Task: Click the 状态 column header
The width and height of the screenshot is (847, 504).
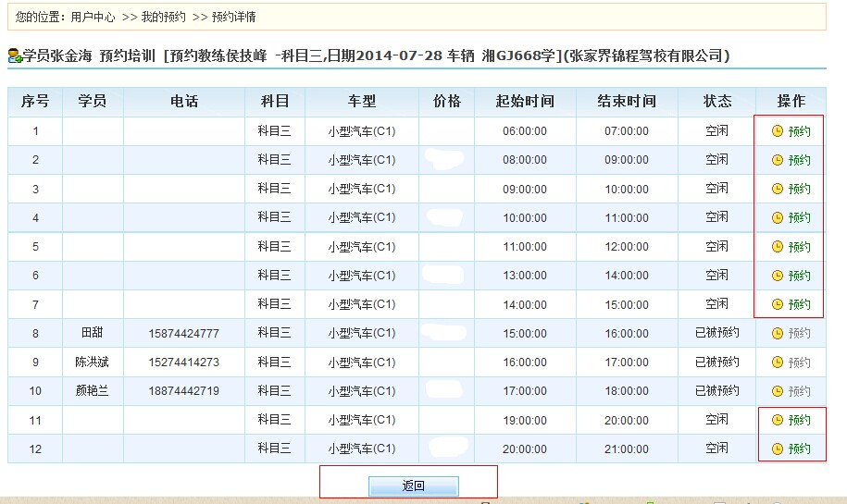Action: 716,102
